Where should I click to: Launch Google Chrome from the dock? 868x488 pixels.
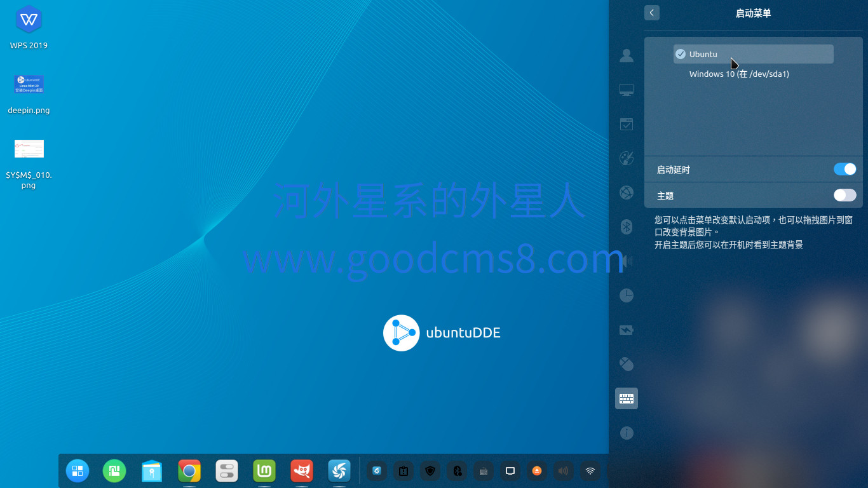[x=189, y=471]
